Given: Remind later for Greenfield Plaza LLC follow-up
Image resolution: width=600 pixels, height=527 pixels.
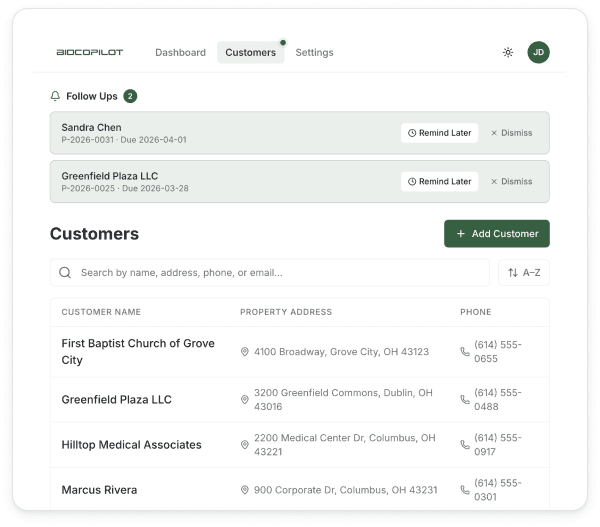Looking at the screenshot, I should point(440,181).
